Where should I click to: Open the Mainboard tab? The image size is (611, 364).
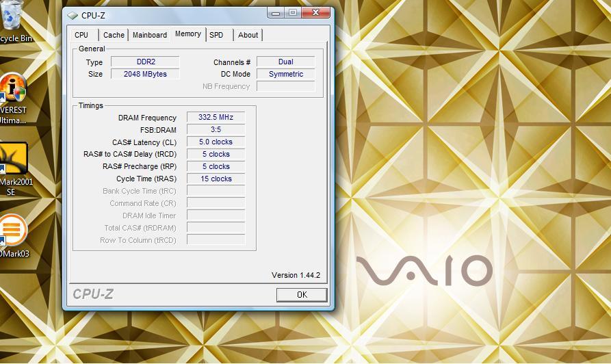click(x=150, y=35)
